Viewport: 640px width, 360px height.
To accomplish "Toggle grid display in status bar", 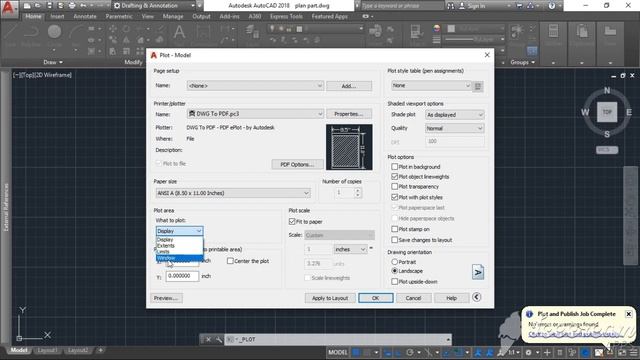I will click(356, 352).
